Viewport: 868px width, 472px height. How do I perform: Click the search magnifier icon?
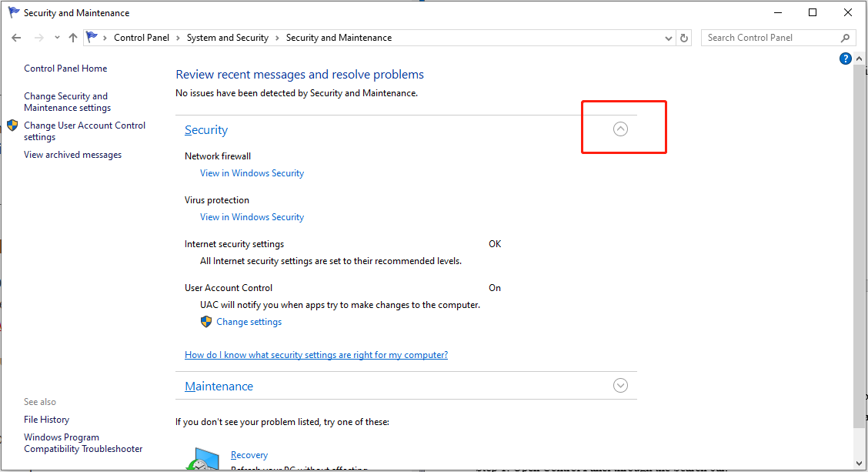coord(845,38)
